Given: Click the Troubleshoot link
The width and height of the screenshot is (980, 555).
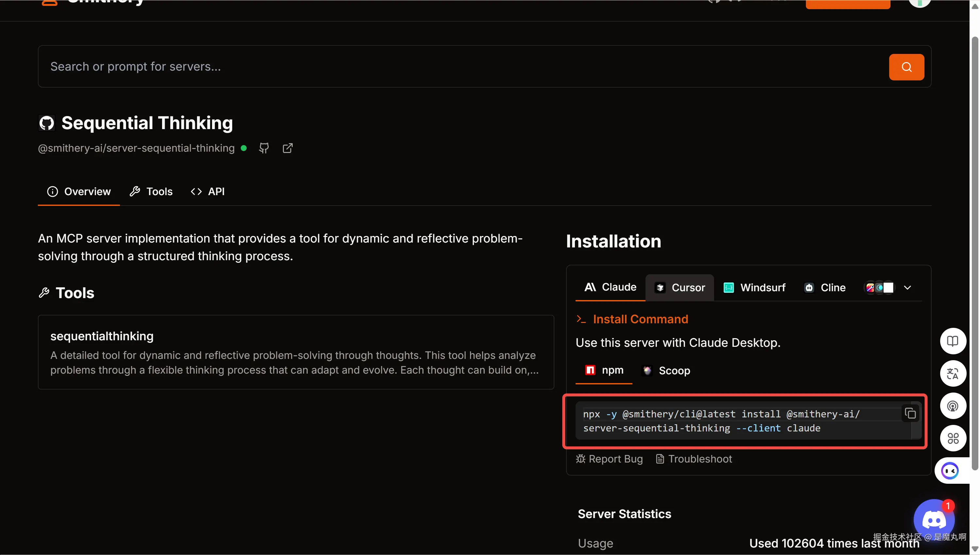Looking at the screenshot, I should tap(694, 459).
